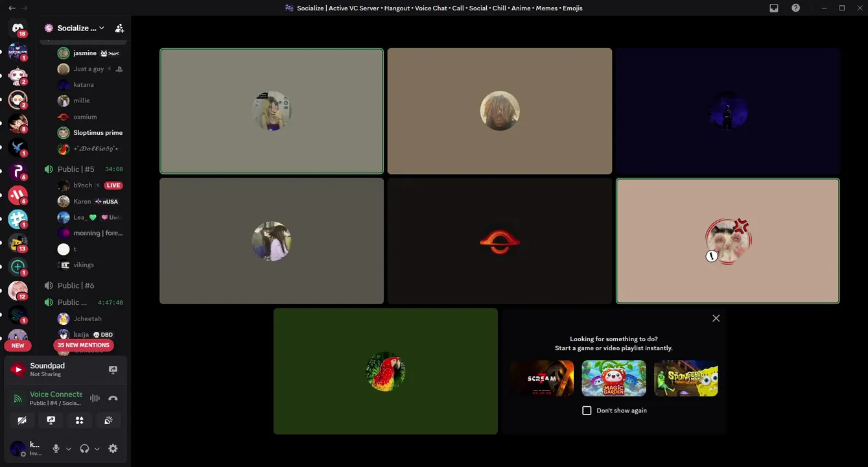Open the headphones output options chevron
This screenshot has height=467, width=868.
pyautogui.click(x=97, y=449)
